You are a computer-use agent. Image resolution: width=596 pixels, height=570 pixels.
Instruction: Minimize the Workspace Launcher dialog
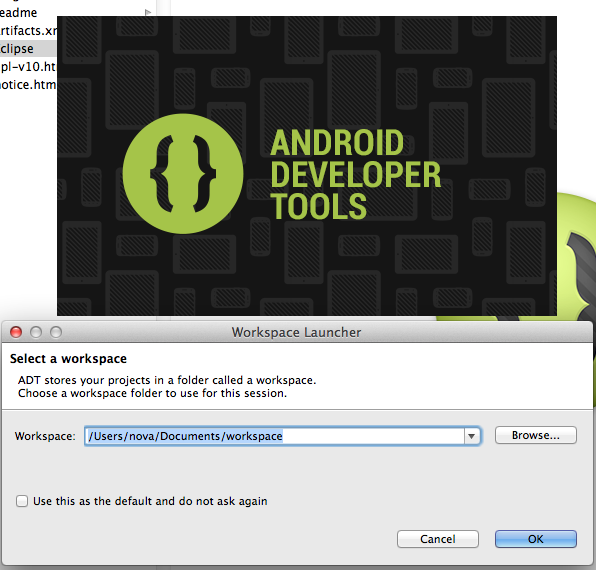[36, 332]
